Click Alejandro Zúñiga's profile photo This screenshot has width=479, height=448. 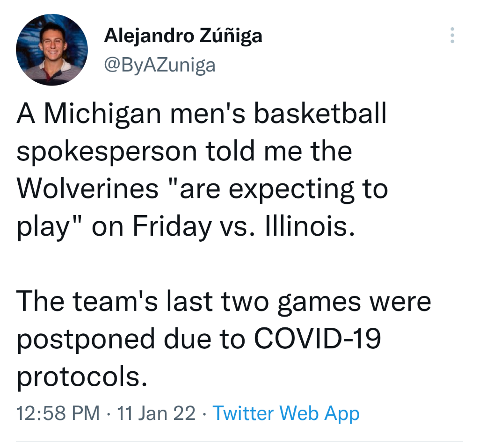tap(52, 50)
